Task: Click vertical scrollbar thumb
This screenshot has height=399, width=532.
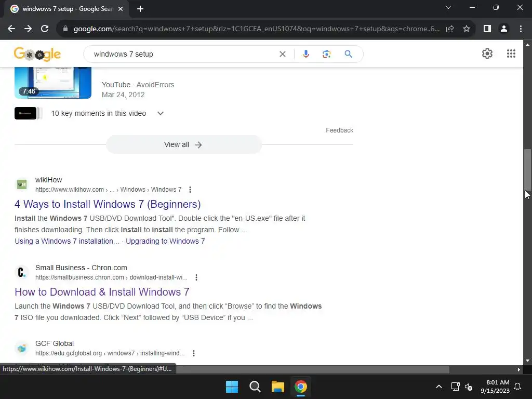Action: point(527,170)
